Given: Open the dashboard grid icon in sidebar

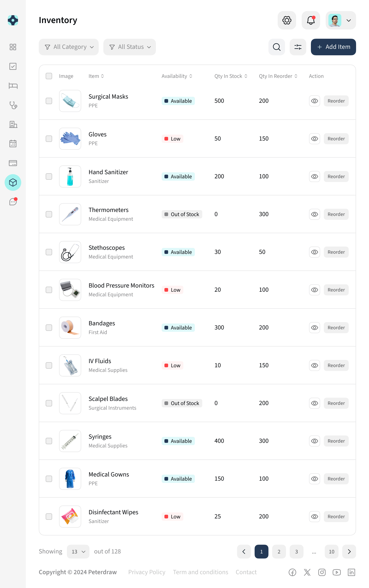Looking at the screenshot, I should (x=13, y=47).
